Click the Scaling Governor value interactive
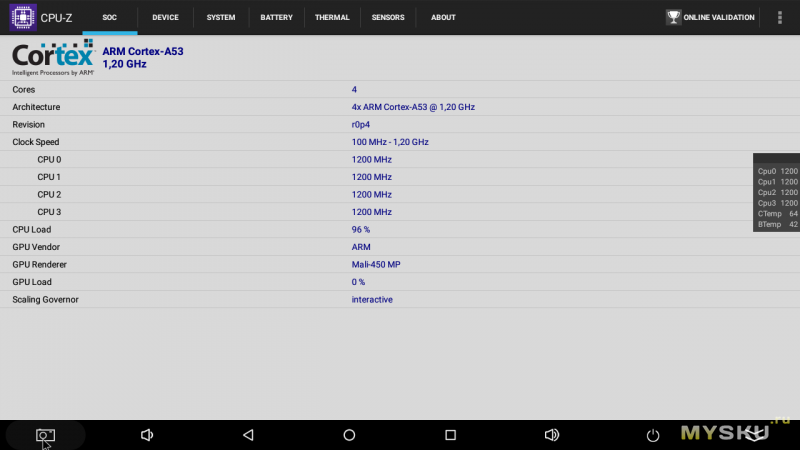The width and height of the screenshot is (800, 450). tap(372, 299)
